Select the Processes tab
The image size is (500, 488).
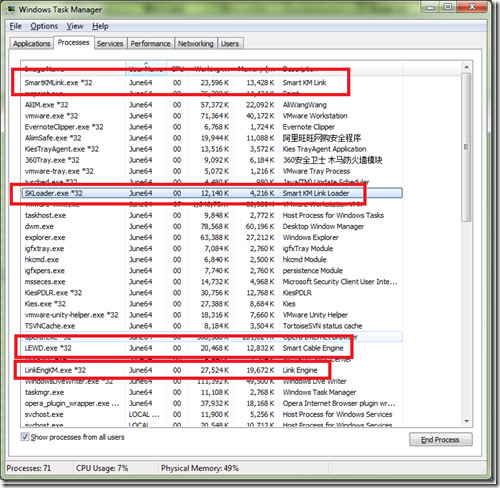(74, 42)
